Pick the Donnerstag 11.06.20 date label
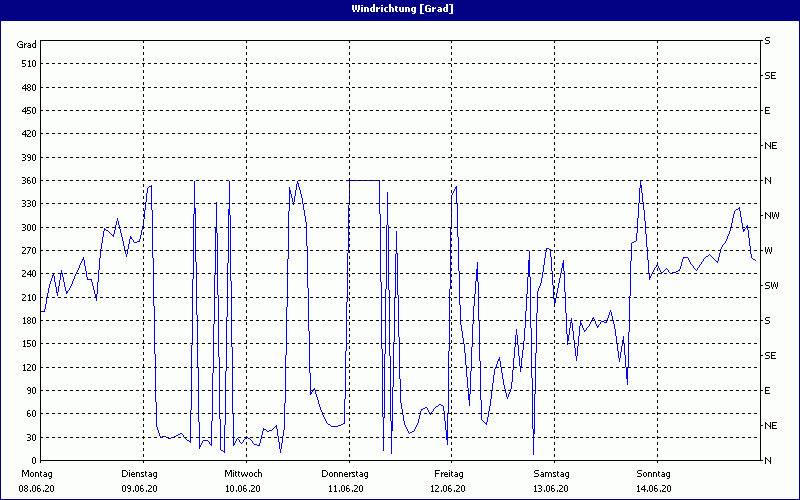The height and width of the screenshot is (500, 800). pyautogui.click(x=346, y=480)
